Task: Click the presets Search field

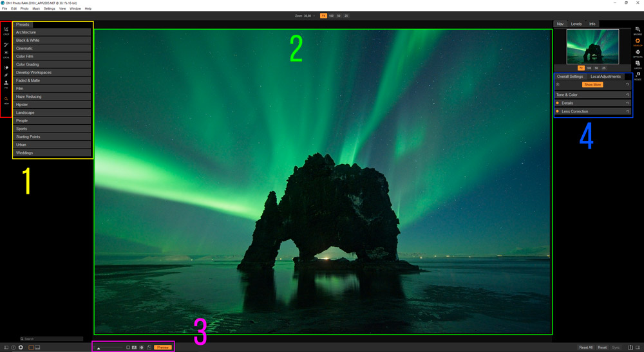Action: [52, 338]
